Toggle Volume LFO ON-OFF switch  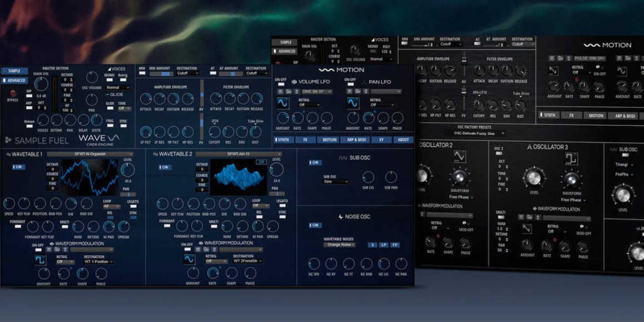point(280,85)
